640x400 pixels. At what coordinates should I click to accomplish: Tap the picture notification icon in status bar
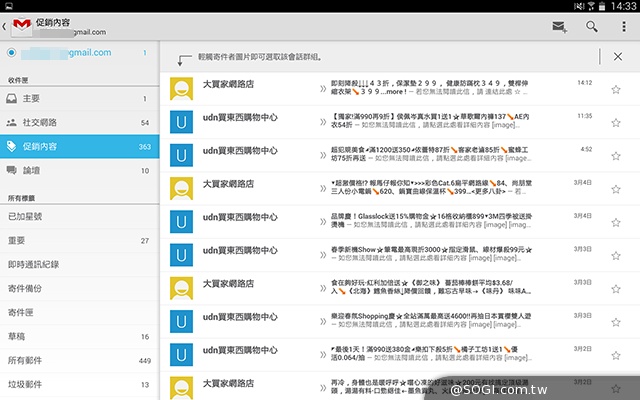[x=8, y=6]
